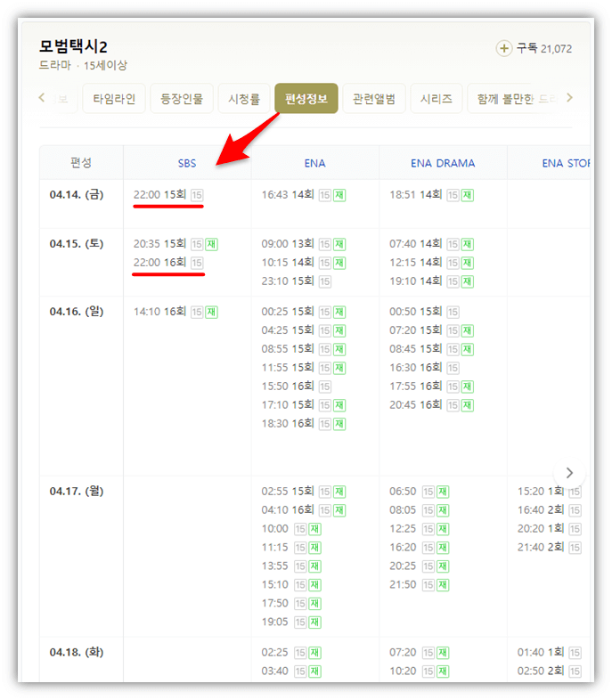Click the 재 badge on ENA DRAMA 12:25

(443, 529)
